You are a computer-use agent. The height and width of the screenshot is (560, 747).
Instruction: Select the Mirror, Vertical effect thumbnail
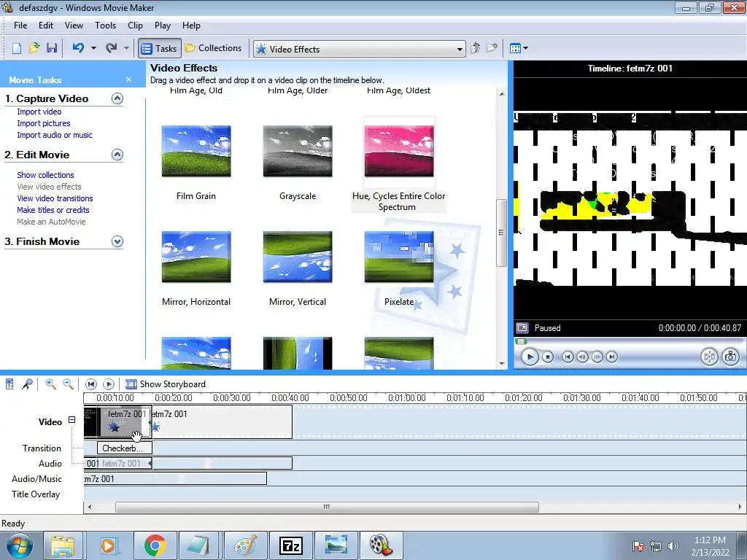pos(298,257)
